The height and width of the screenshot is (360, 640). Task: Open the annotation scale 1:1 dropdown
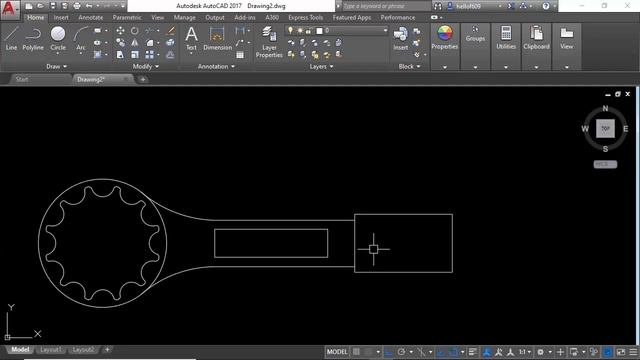coord(524,352)
